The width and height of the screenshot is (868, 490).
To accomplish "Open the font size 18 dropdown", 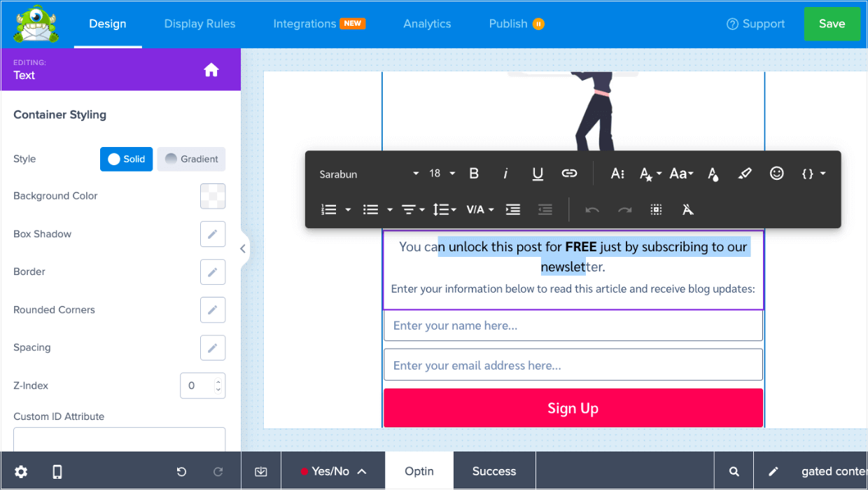I will (440, 173).
